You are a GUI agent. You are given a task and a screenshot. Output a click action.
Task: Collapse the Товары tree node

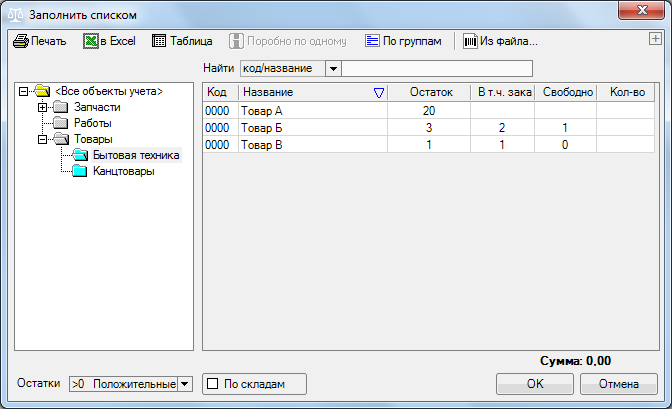[x=41, y=139]
